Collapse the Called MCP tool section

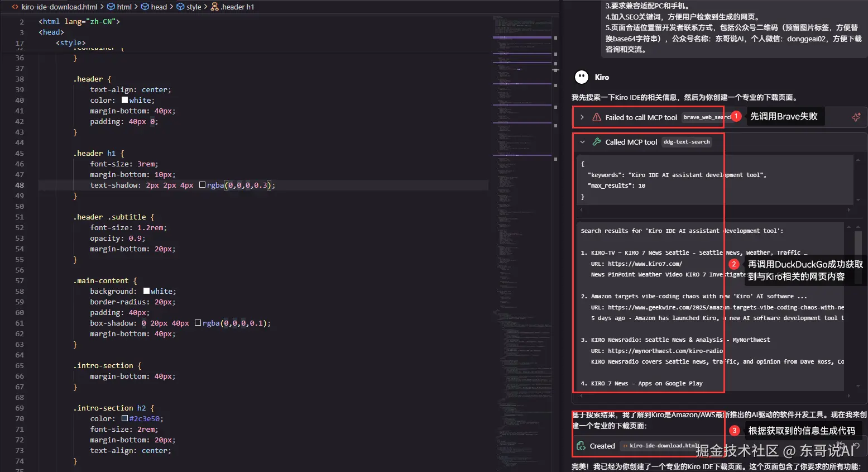pyautogui.click(x=582, y=142)
